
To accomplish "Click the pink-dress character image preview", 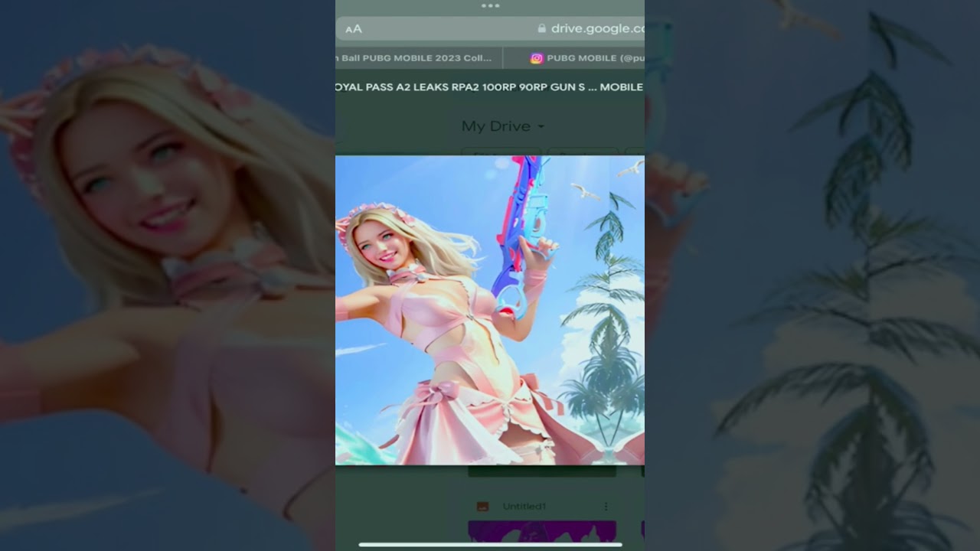I will coord(490,310).
